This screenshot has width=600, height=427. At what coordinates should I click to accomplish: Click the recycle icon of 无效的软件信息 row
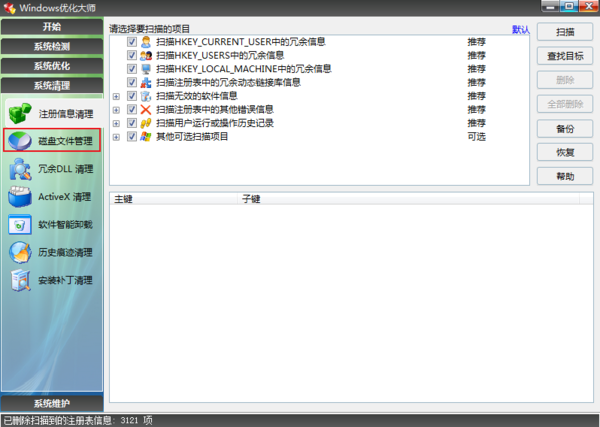146,96
